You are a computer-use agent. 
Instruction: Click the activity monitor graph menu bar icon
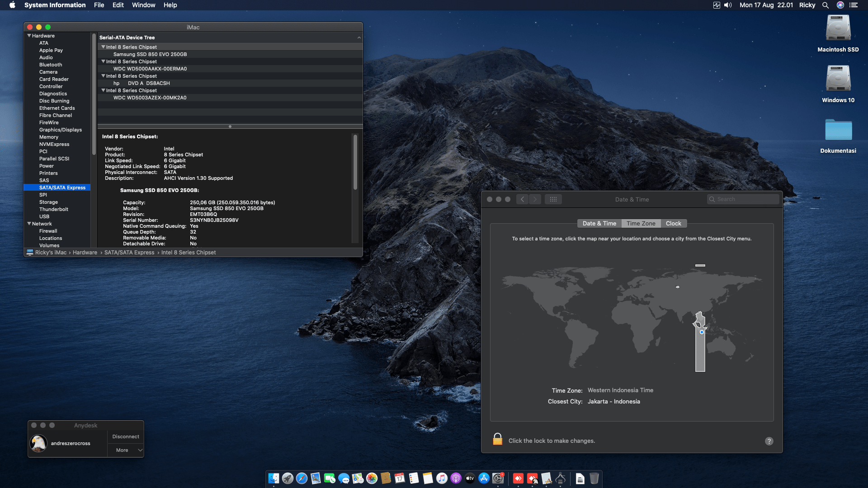[717, 5]
